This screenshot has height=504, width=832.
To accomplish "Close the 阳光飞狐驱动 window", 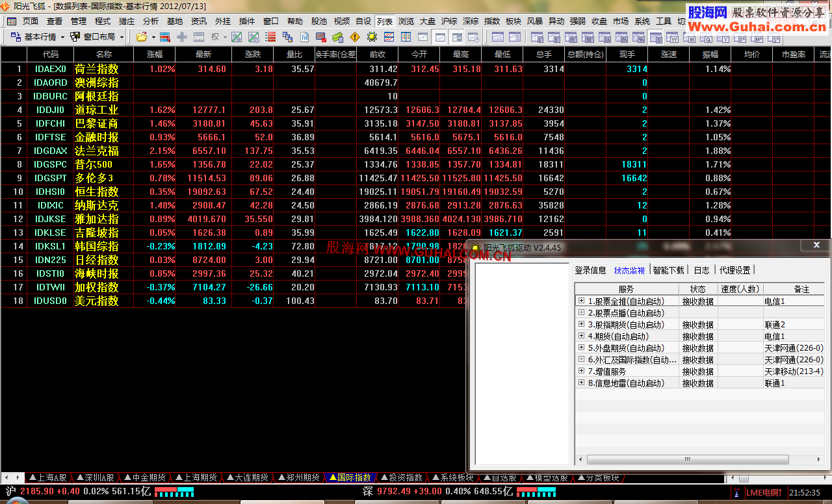I will (x=816, y=245).
